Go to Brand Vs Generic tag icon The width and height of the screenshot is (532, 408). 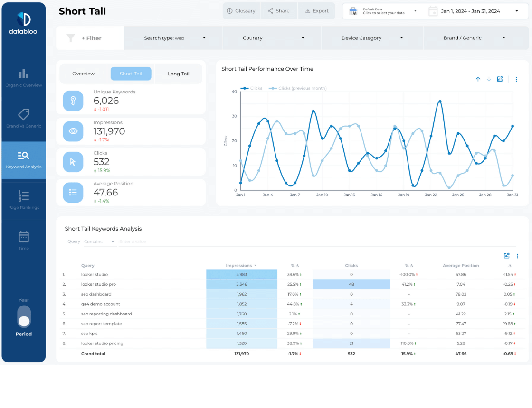[24, 114]
